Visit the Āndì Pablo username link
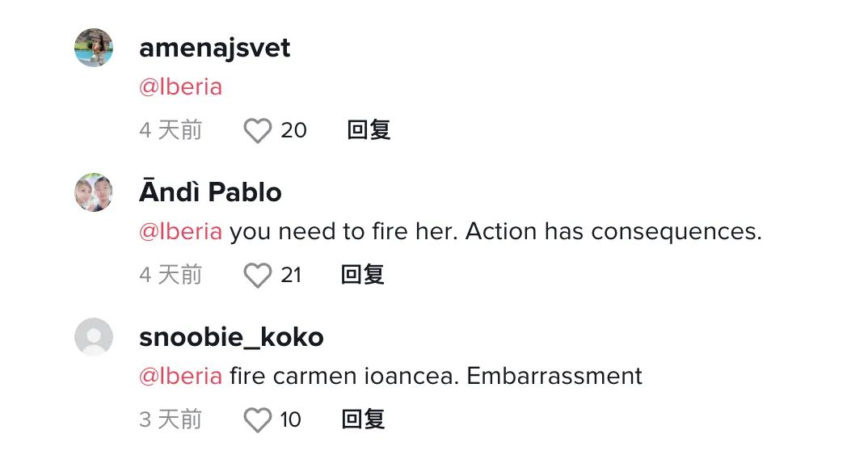The image size is (868, 451). click(x=210, y=192)
